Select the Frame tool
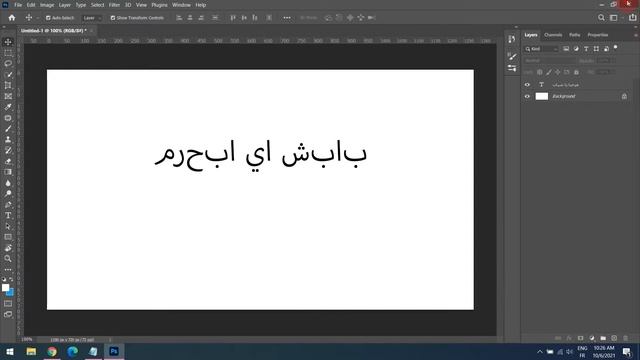Image resolution: width=640 pixels, height=360 pixels. pos(8,96)
